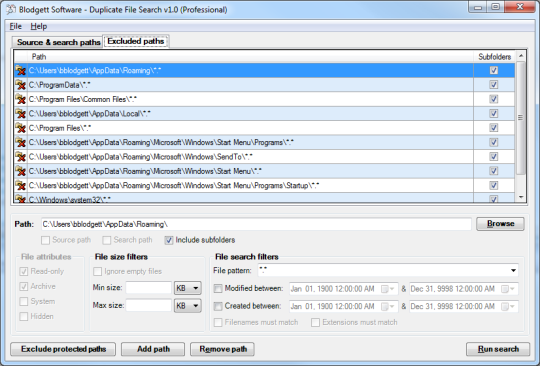This screenshot has height=366, width=540.
Task: Select highlighted row C:\Users\bblodgett\AppData\Roaming\*.*
Action: pos(264,70)
